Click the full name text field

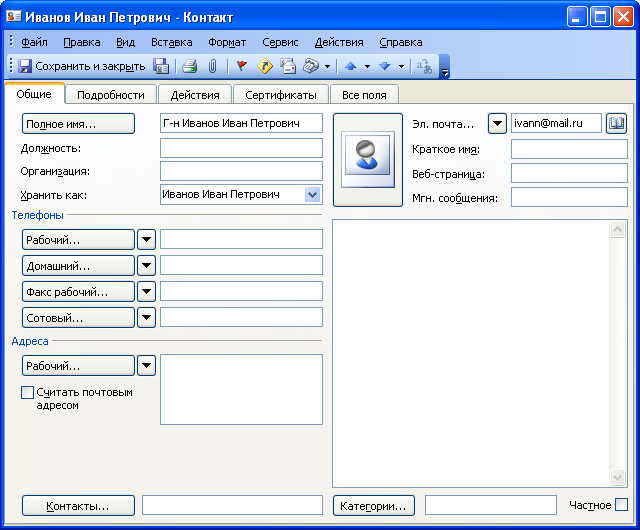pos(241,123)
